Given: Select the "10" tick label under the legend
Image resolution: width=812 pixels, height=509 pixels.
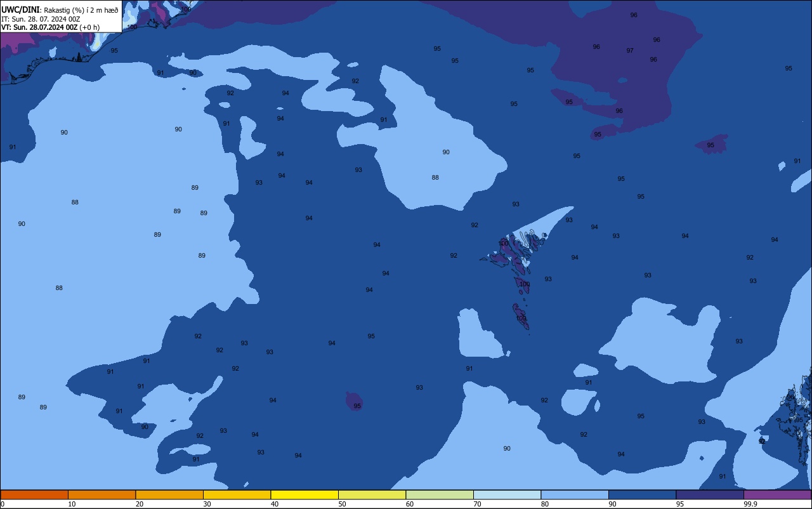Looking at the screenshot, I should 72,504.
